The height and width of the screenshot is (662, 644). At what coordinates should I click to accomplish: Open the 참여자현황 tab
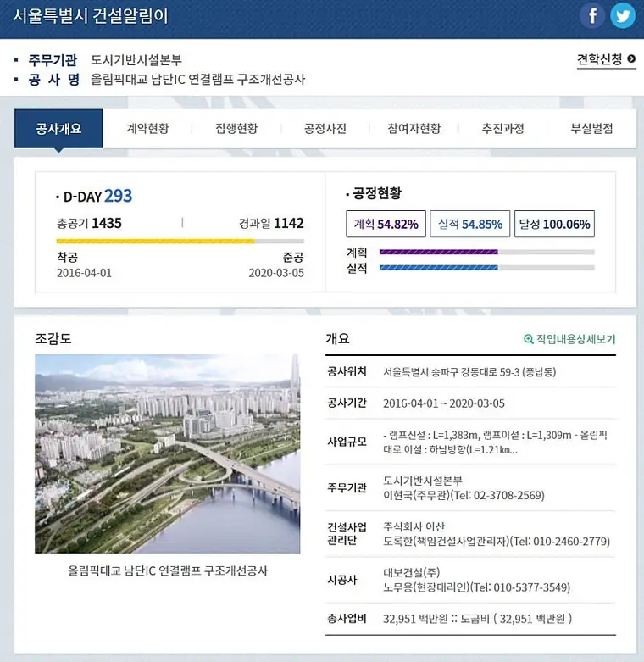(414, 128)
